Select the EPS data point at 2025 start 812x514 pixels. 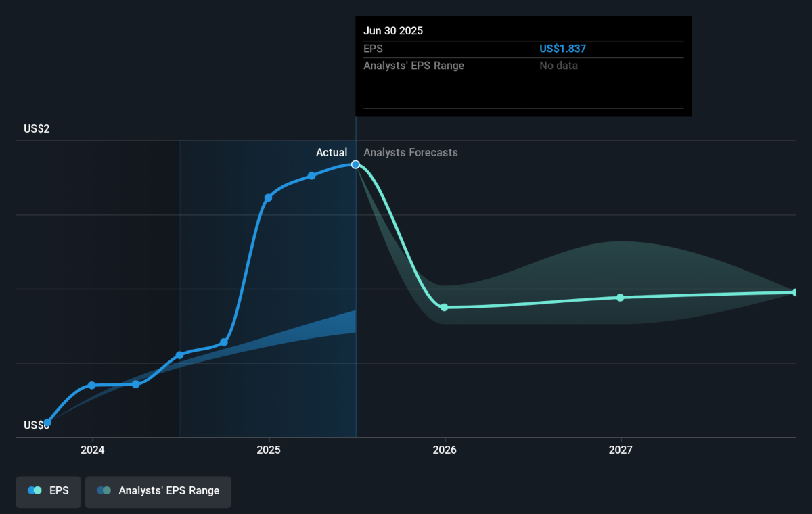point(268,197)
